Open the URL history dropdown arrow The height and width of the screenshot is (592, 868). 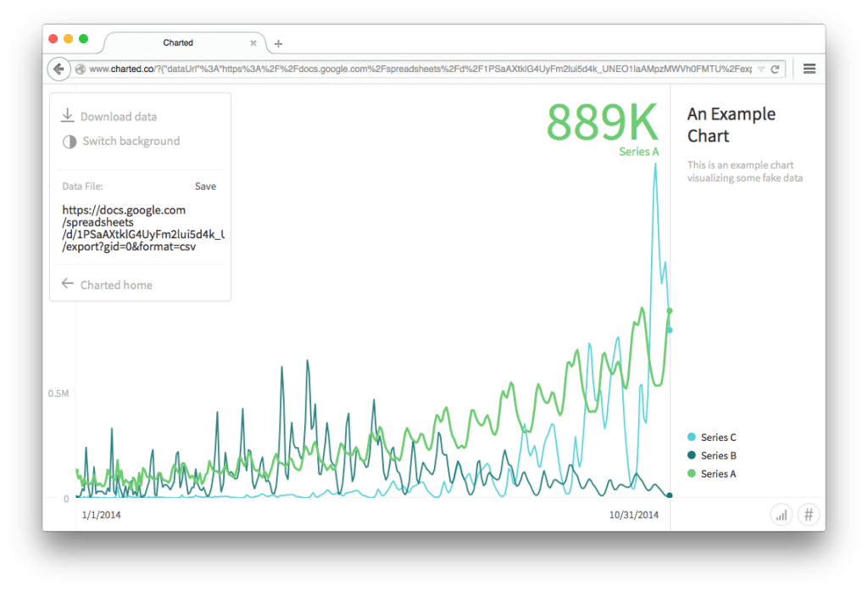[761, 70]
